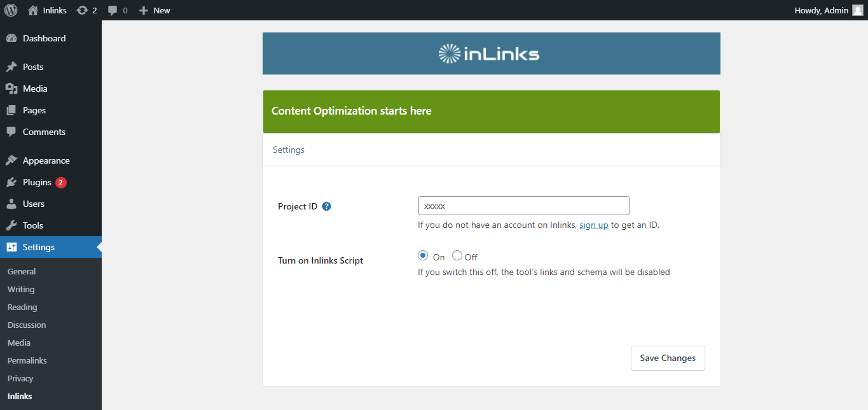
Task: Click the Users person icon
Action: coord(11,204)
